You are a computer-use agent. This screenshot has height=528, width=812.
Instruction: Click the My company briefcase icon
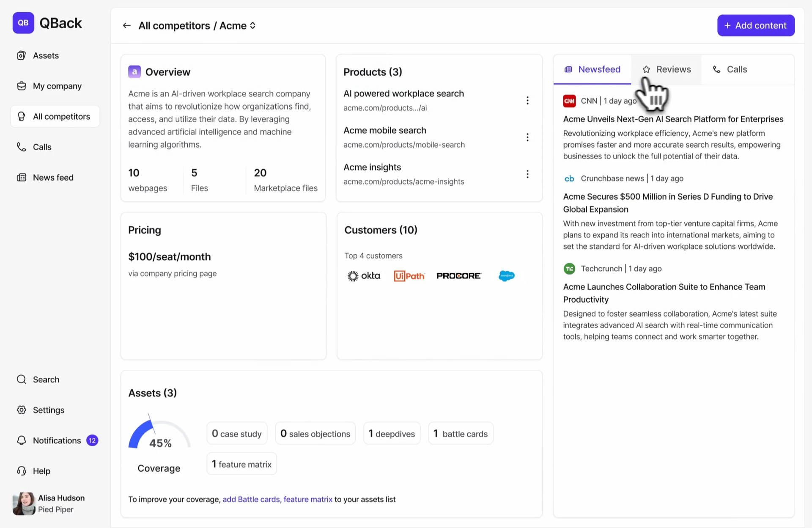tap(22, 86)
